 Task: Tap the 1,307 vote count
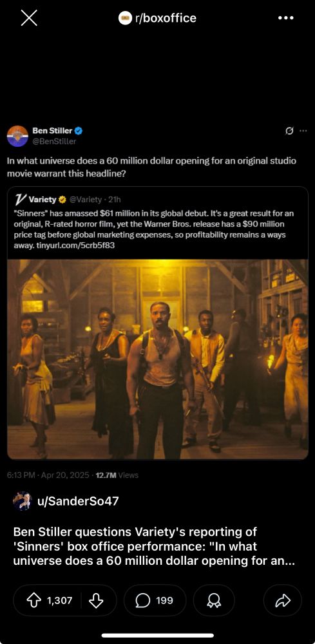(59, 600)
